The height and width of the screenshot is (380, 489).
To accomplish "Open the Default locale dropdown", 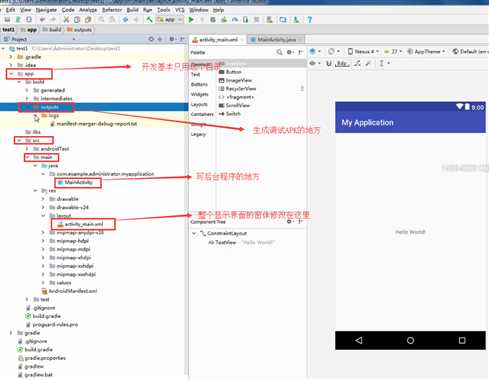I will click(470, 51).
